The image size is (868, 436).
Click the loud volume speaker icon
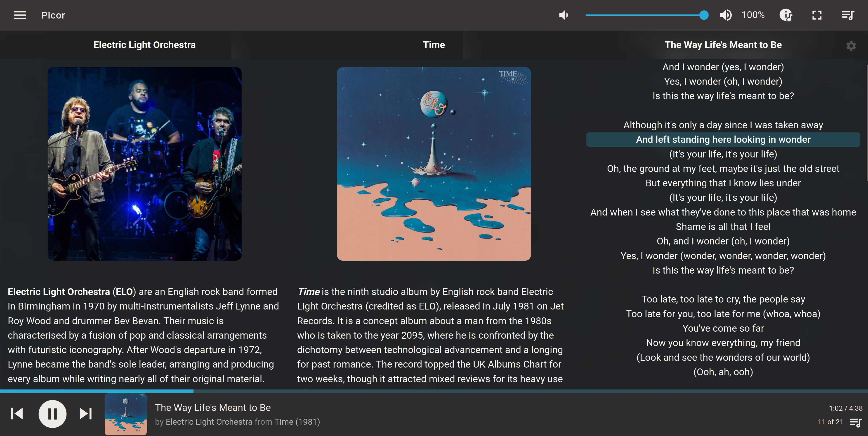click(725, 15)
